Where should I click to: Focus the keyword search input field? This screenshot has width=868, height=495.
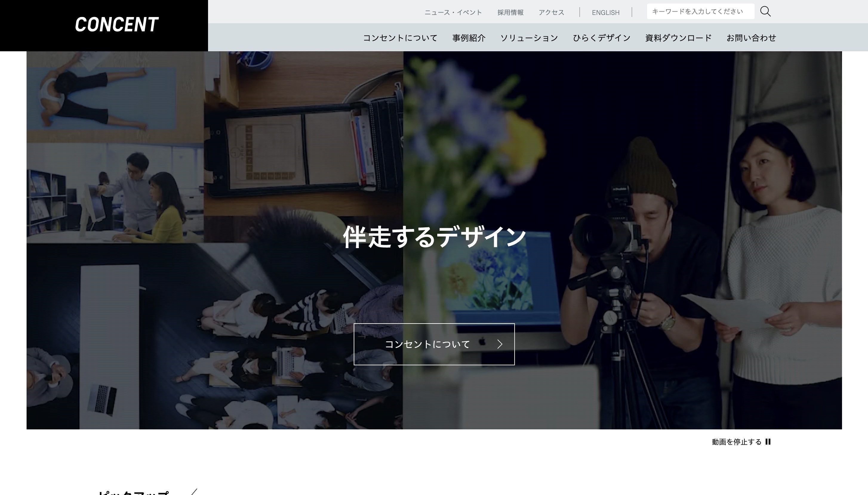click(700, 12)
